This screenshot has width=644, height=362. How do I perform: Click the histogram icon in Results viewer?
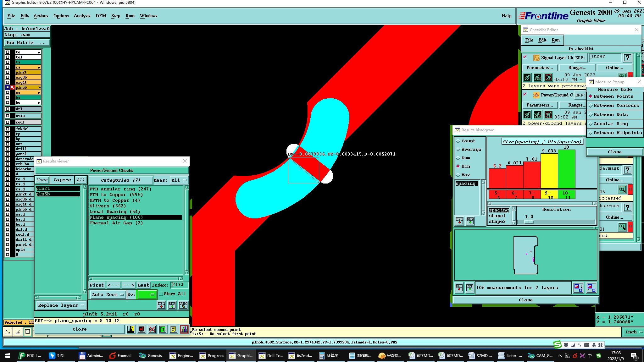[184, 329]
